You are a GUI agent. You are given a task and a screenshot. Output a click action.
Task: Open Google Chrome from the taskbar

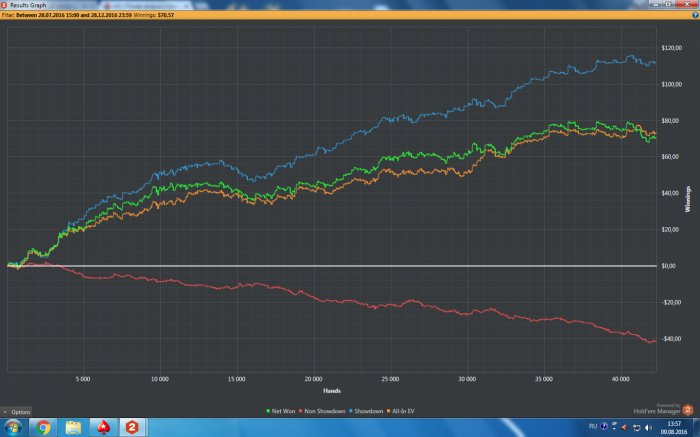tap(43, 428)
